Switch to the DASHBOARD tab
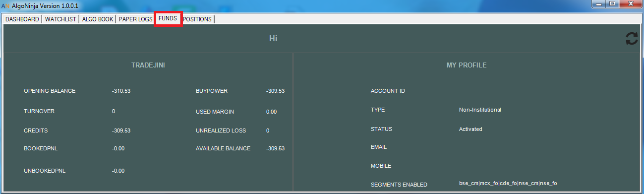The height and width of the screenshot is (194, 644). (x=22, y=19)
